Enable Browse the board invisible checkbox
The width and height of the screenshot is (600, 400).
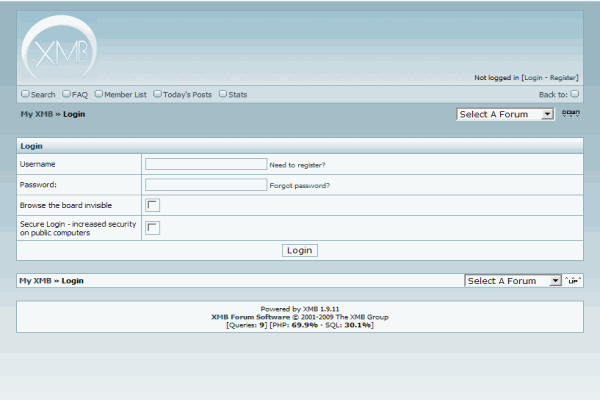coord(153,205)
